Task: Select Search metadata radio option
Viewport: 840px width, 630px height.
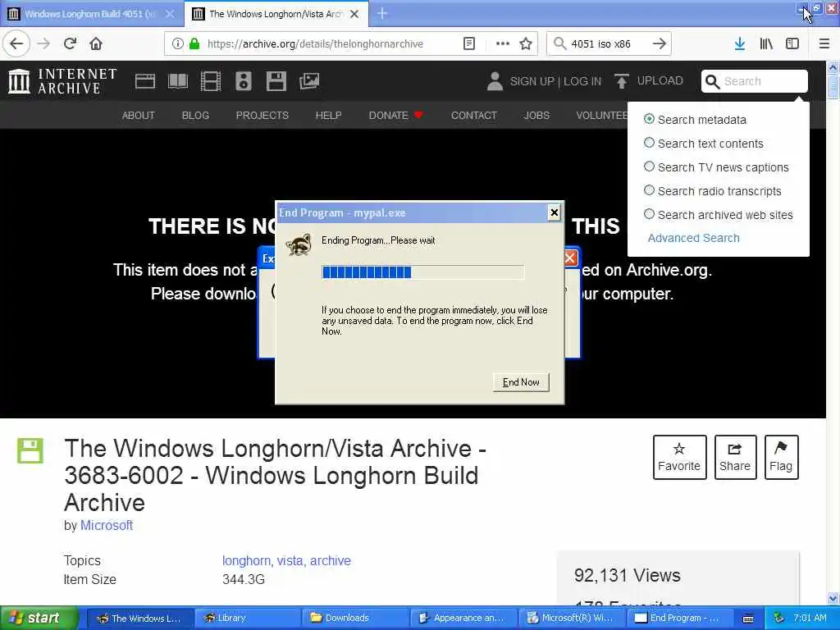Action: pos(650,119)
